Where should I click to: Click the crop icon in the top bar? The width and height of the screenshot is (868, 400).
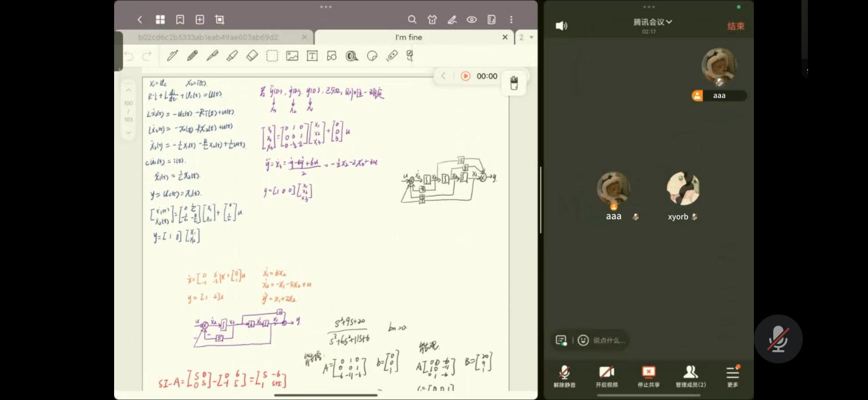click(220, 20)
